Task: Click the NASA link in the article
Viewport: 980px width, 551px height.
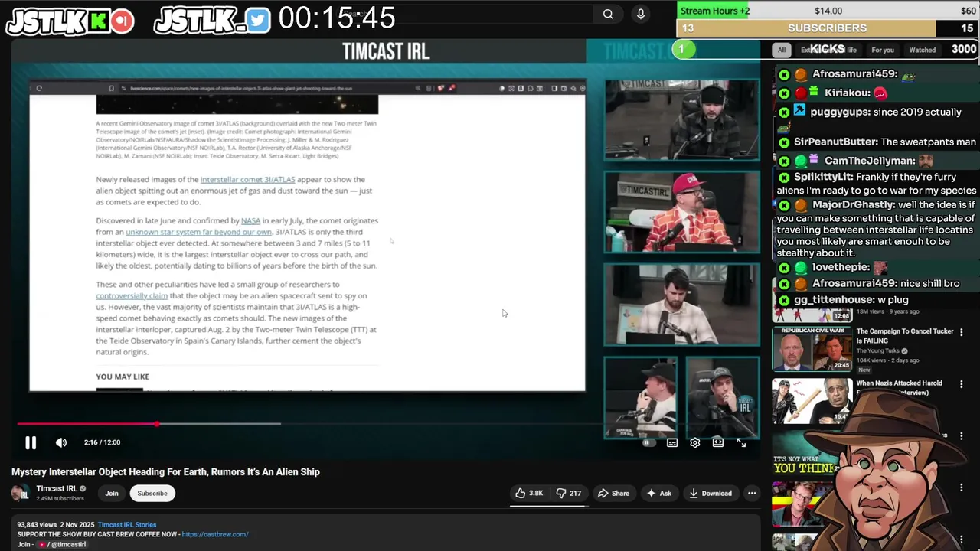Action: click(250, 221)
